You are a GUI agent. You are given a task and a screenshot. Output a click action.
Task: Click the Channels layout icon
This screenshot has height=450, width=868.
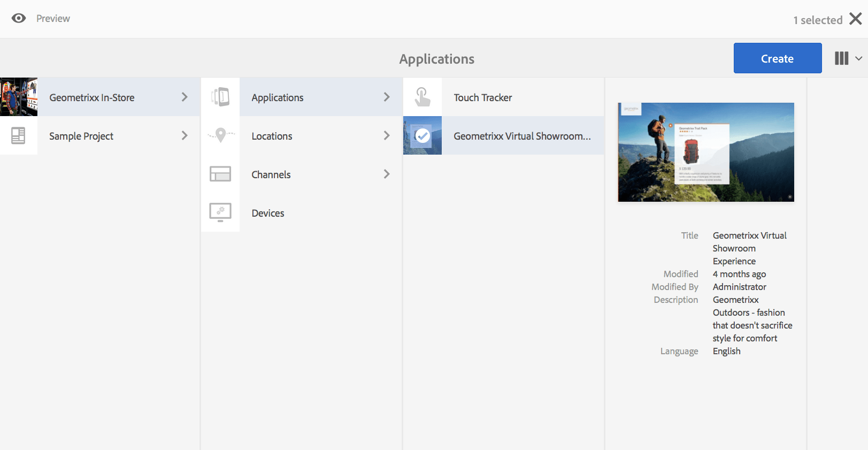click(220, 174)
